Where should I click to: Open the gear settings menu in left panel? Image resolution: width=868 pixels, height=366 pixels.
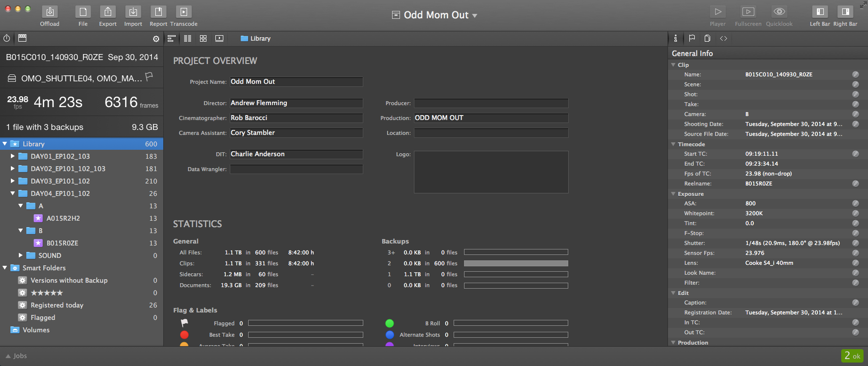(x=156, y=39)
